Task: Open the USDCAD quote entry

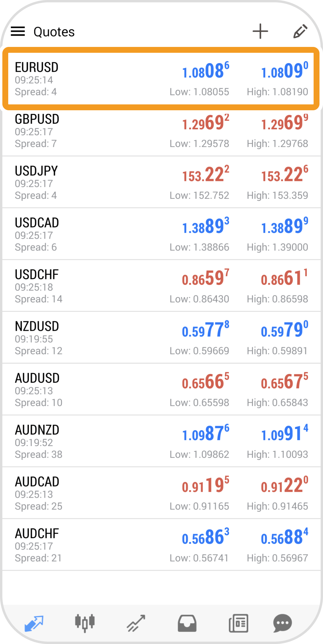Action: point(161,234)
